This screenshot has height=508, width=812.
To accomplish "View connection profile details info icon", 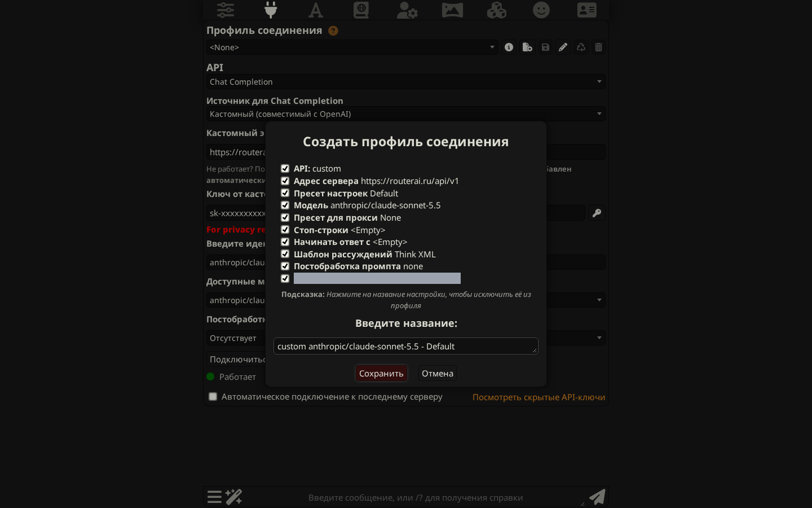I will [509, 47].
